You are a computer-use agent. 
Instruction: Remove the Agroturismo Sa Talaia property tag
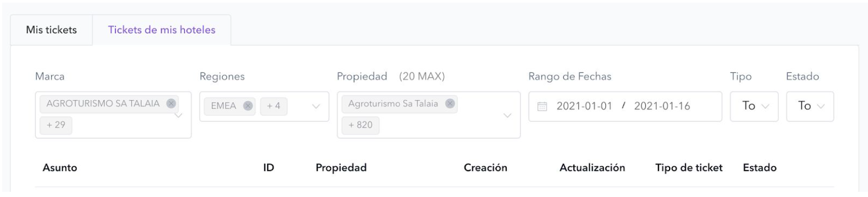[450, 103]
